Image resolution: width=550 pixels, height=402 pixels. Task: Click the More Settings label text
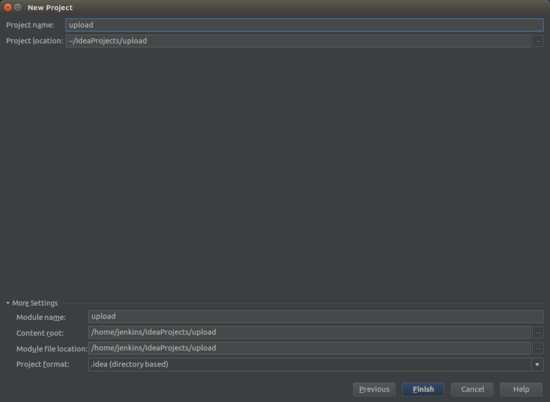(35, 303)
